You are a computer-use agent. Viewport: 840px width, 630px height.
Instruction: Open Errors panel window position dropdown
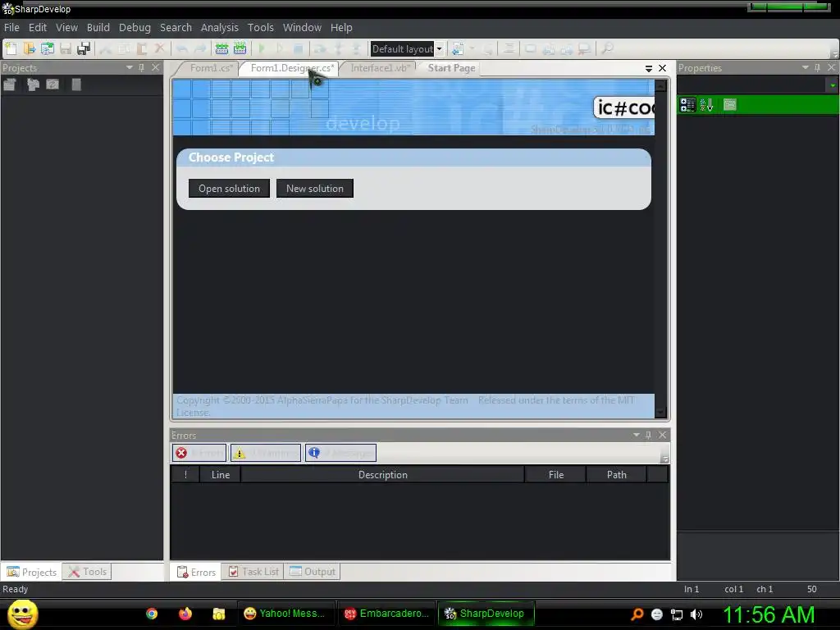(x=636, y=435)
